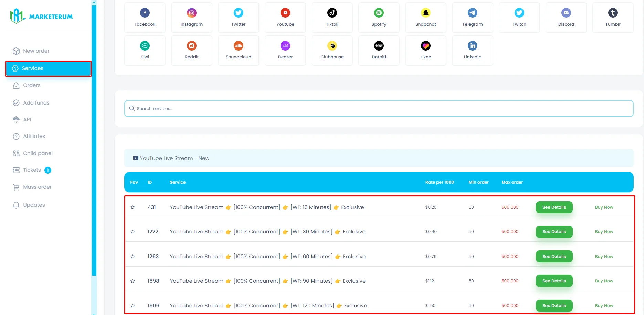Pick the Linkedin services tile
Screen dimensions: 644x315
click(473, 51)
